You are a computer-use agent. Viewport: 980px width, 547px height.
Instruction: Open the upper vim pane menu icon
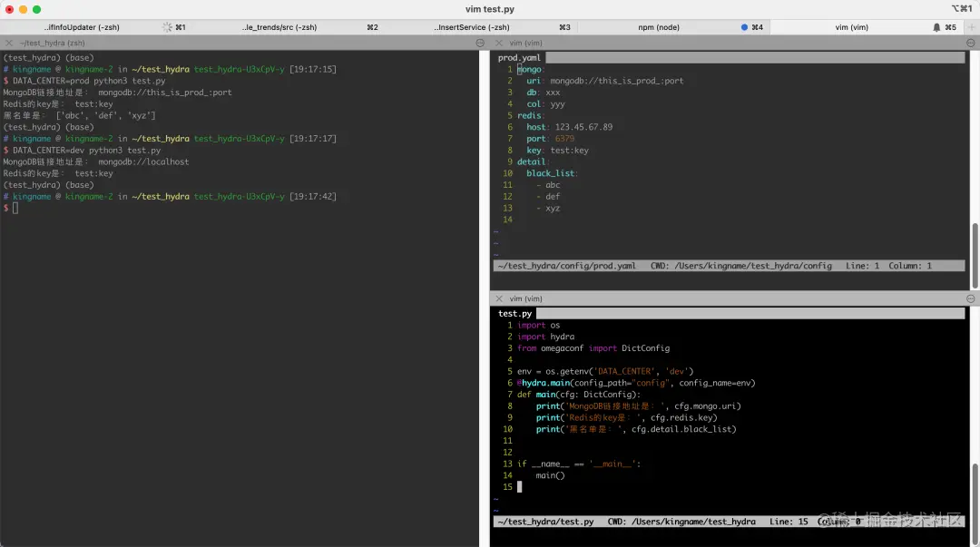click(x=970, y=43)
